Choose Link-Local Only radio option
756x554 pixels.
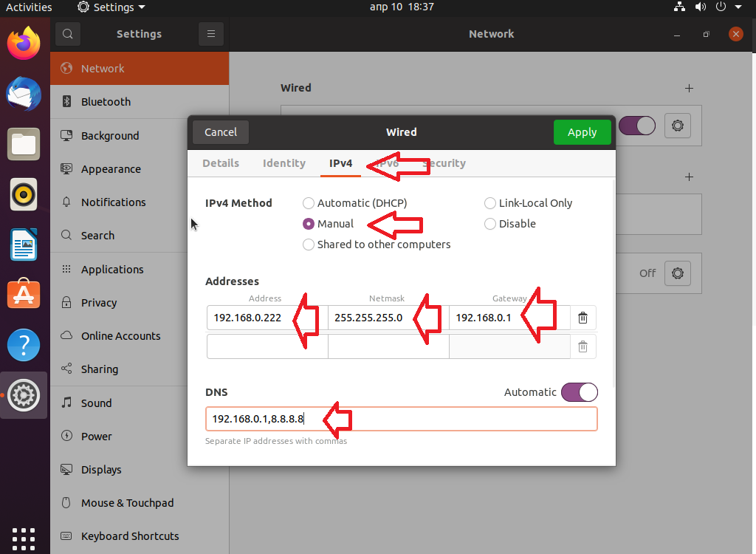(490, 203)
